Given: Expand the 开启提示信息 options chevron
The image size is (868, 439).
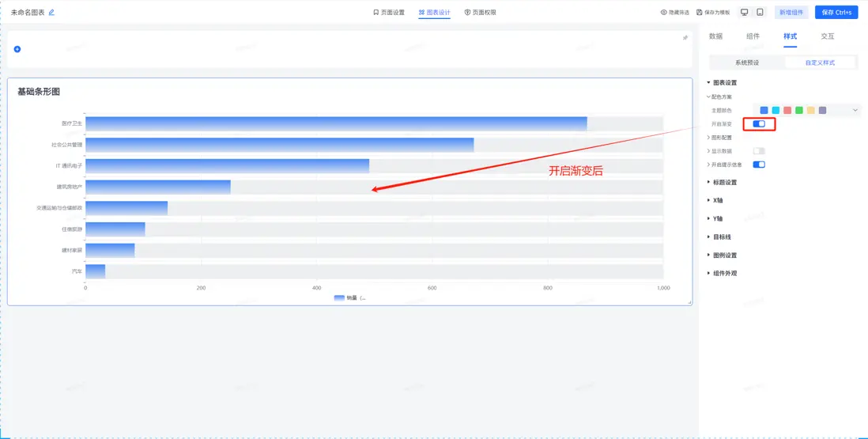Looking at the screenshot, I should [x=708, y=165].
